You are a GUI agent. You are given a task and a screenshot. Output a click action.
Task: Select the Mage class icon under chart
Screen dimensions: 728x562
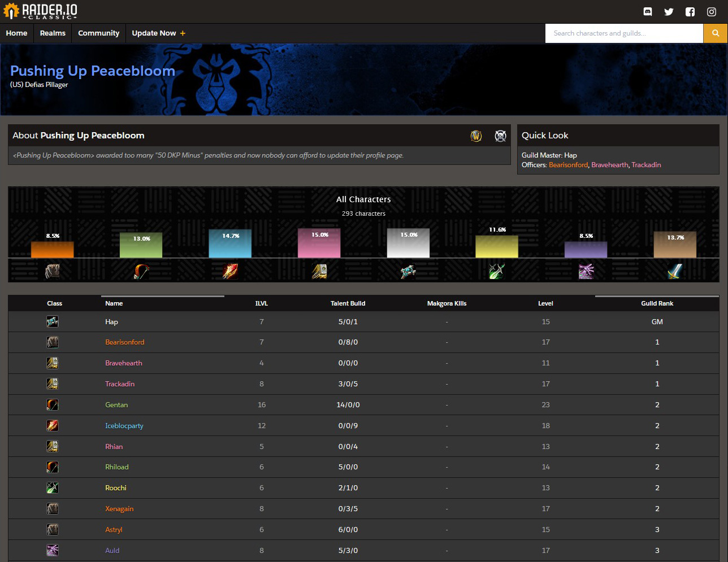coord(230,272)
